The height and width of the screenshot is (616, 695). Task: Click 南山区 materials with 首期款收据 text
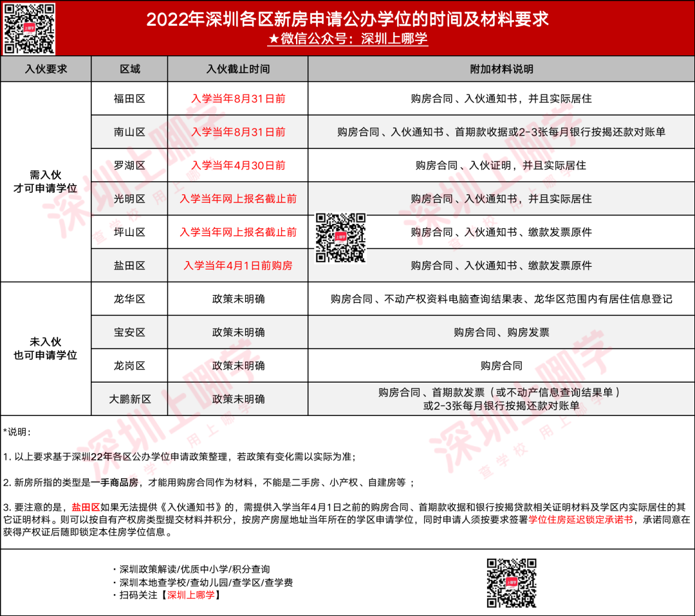click(501, 132)
